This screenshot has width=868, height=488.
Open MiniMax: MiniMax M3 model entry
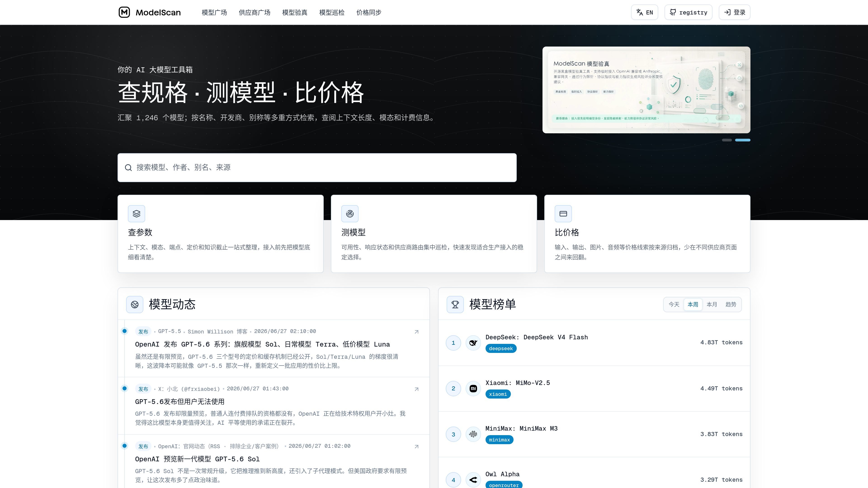tap(521, 429)
